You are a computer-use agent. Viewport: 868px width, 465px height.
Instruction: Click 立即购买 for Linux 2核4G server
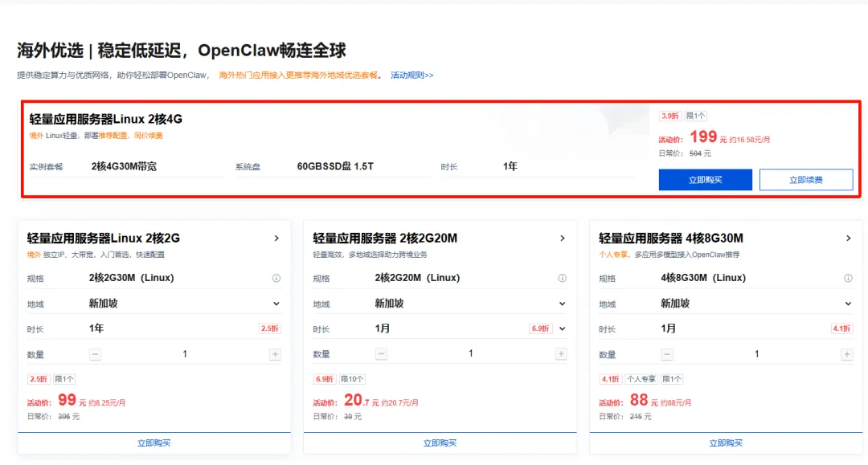(x=706, y=180)
